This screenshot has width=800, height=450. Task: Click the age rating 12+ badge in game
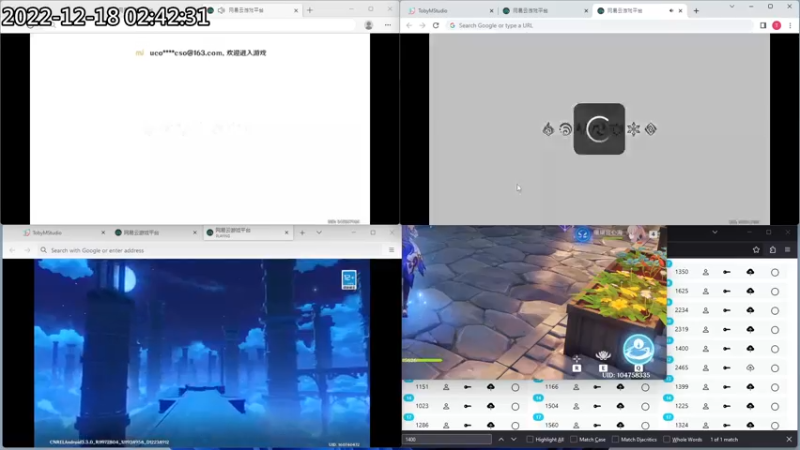coord(349,280)
